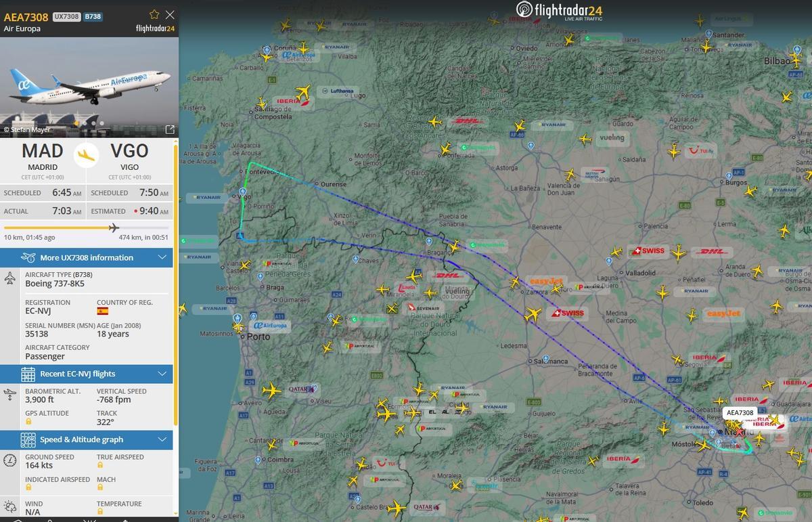The image size is (812, 522).
Task: Click the lock icon under TRUE AIRSPEED
Action: tap(100, 466)
